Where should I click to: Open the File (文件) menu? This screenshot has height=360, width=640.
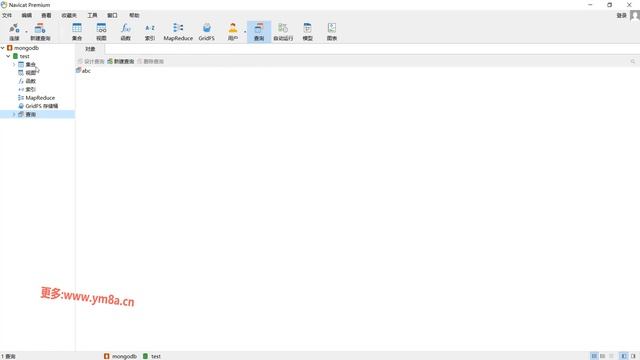tap(7, 15)
